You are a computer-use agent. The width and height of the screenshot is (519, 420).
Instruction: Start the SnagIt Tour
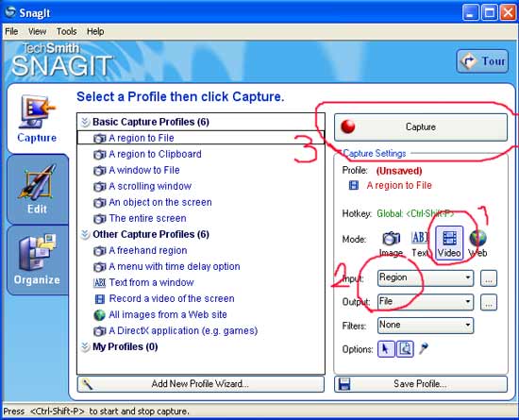482,61
